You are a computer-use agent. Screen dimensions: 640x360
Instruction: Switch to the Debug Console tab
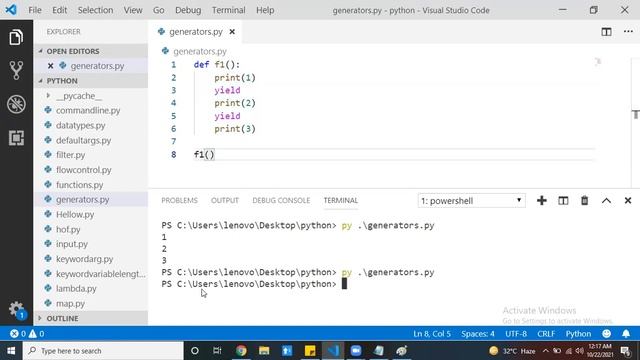pos(281,200)
